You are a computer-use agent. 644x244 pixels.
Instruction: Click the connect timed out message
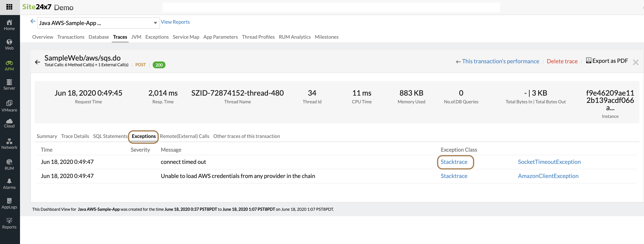click(x=183, y=162)
